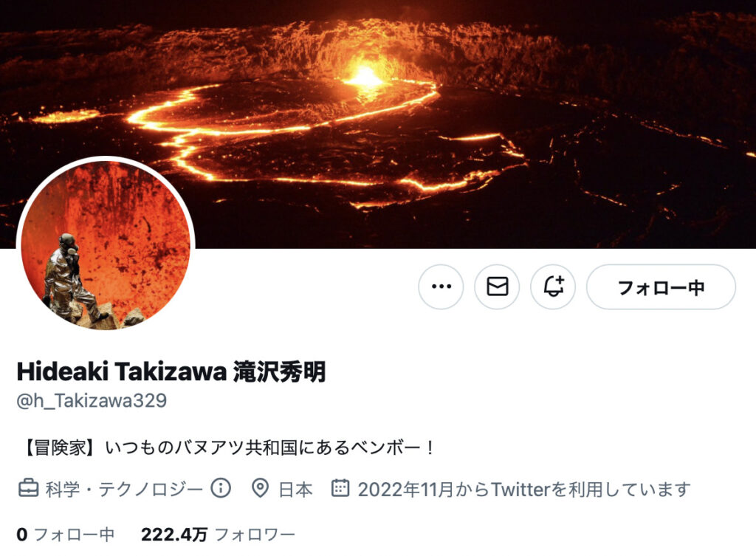Click the calendar icon by the join date

[x=340, y=488]
